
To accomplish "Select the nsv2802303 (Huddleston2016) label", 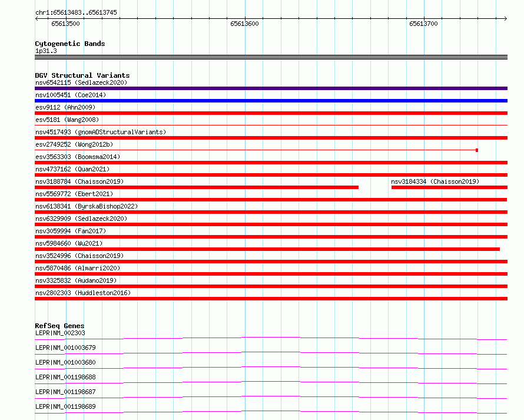I will (83, 293).
